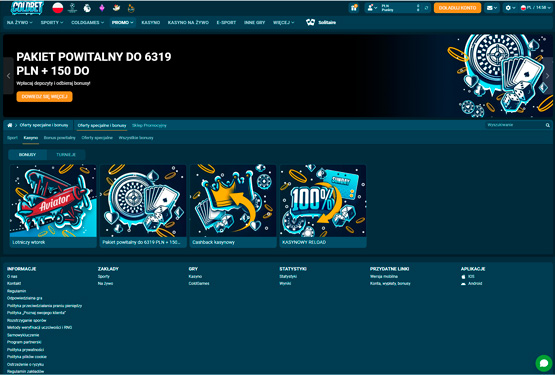
Task: Open Rozstrzyganie sporów footer link
Action: click(x=27, y=320)
